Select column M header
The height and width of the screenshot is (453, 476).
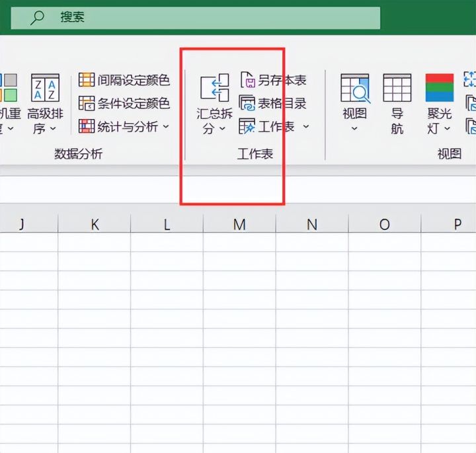[239, 224]
